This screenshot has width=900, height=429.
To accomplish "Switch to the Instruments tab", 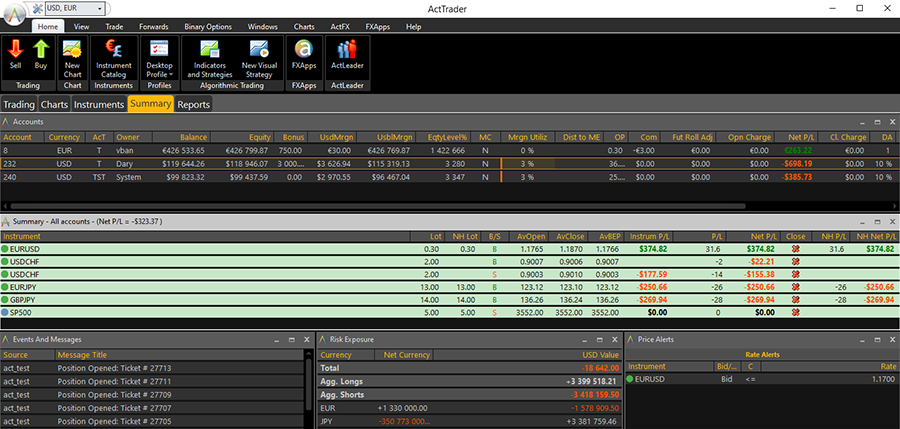I will (x=99, y=104).
